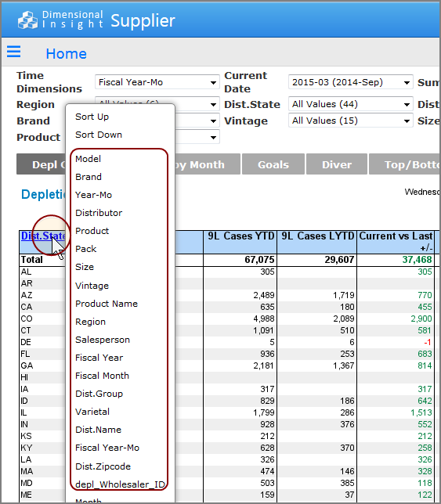Switch to the Goals tab
This screenshot has width=441, height=504.
point(273,164)
